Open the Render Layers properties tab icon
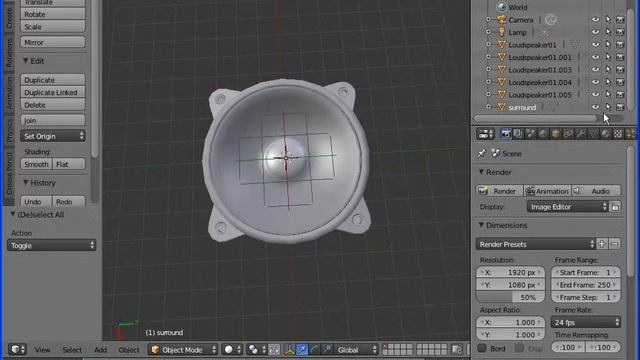 pyautogui.click(x=518, y=134)
